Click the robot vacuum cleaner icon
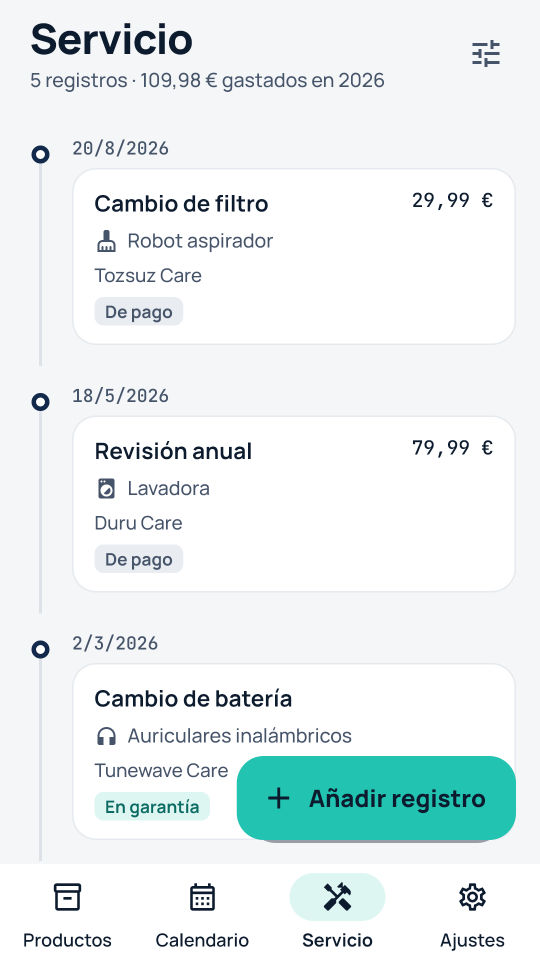The width and height of the screenshot is (540, 960). tap(107, 241)
